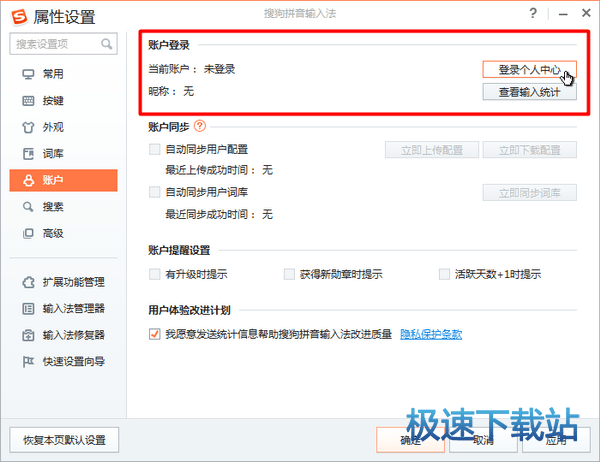Tick 活跃天数+1时提示 checkbox
This screenshot has height=462, width=600.
[444, 274]
